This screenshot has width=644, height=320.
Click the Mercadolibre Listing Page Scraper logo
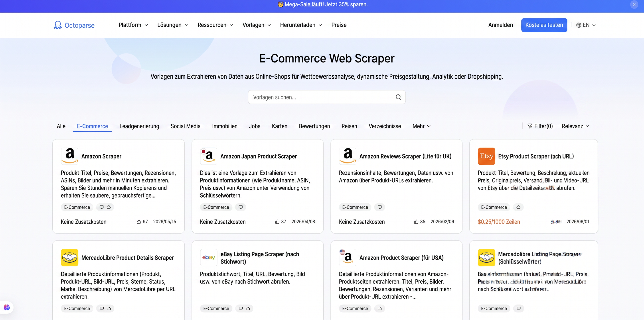pyautogui.click(x=486, y=257)
